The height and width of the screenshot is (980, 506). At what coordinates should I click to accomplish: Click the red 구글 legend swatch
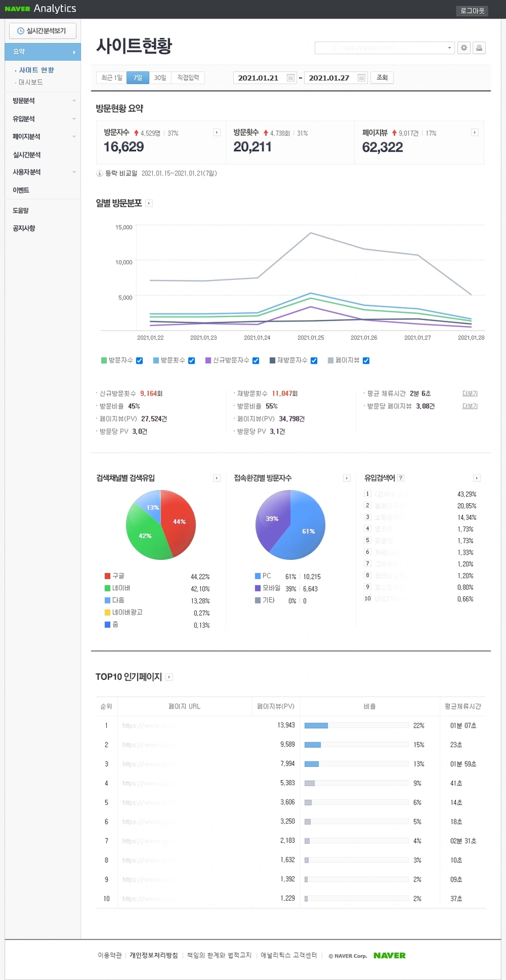coord(107,576)
